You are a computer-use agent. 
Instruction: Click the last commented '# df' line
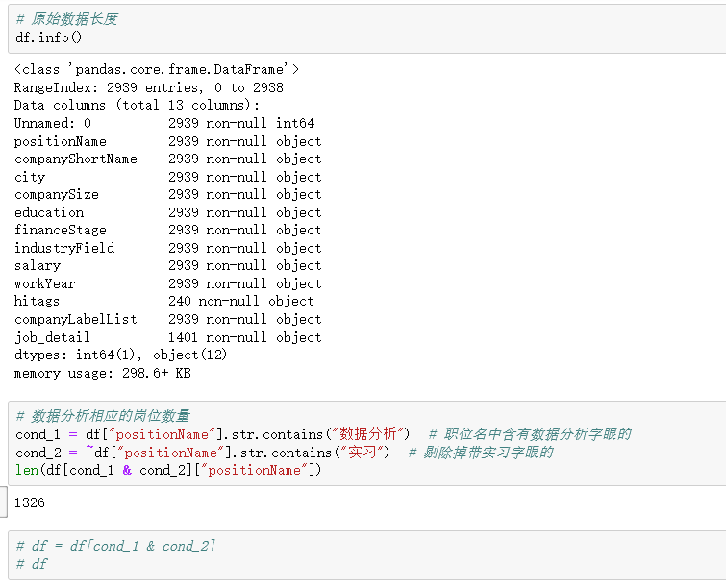[32, 564]
